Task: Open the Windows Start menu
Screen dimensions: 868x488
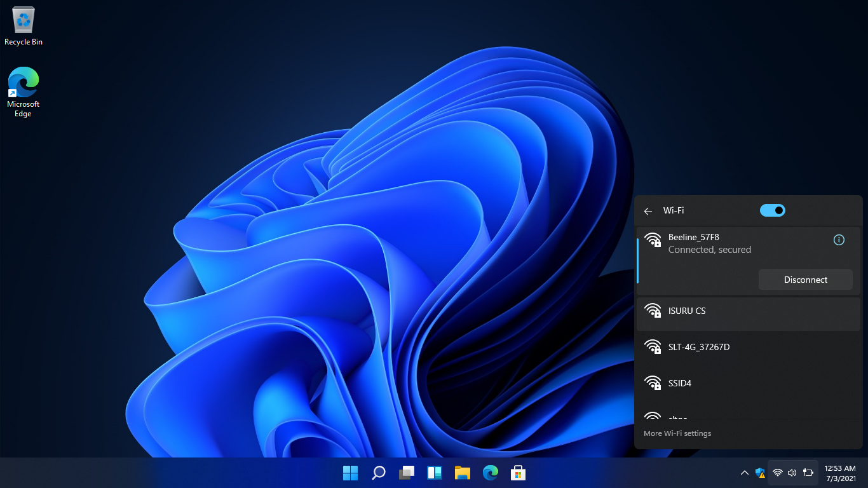Action: (351, 473)
